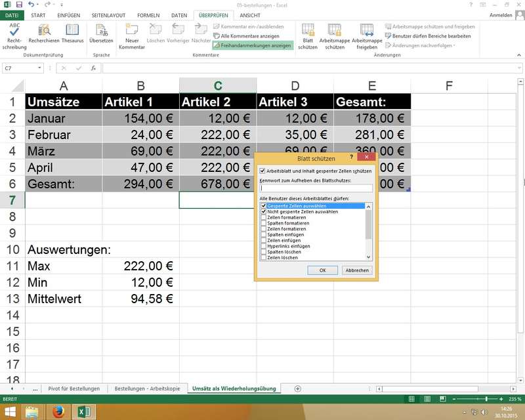Open the Pivot für Bestellungen sheet tab
The image size is (525, 420).
(x=74, y=388)
